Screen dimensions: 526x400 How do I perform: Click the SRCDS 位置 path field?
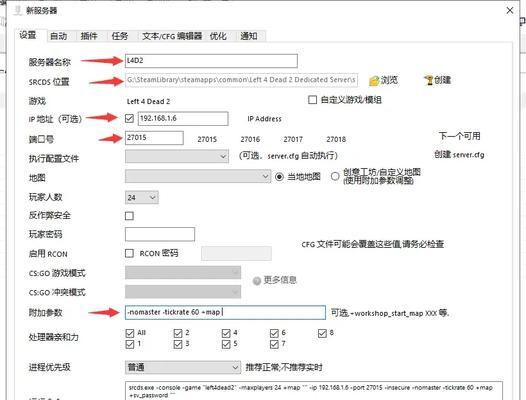tap(241, 80)
